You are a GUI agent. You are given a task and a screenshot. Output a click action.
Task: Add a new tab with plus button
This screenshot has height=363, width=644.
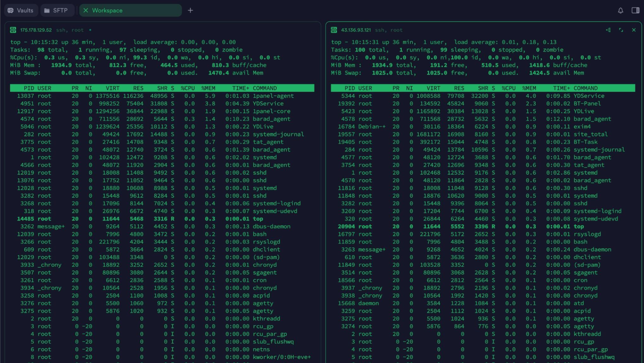190,10
